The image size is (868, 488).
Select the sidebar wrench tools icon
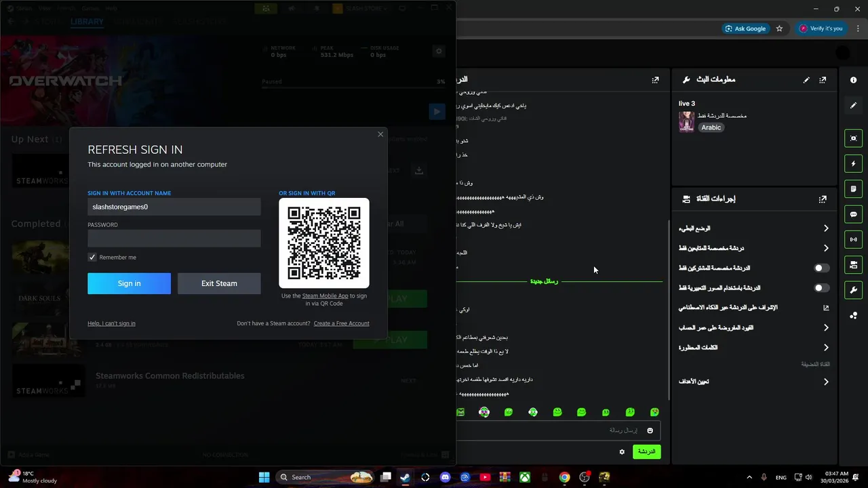pos(853,290)
